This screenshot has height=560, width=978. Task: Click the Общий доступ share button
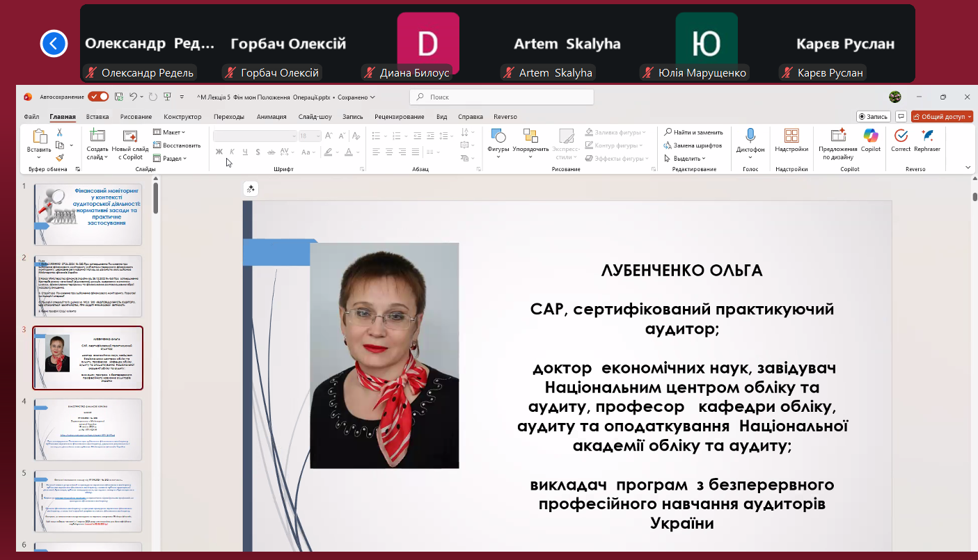point(942,117)
